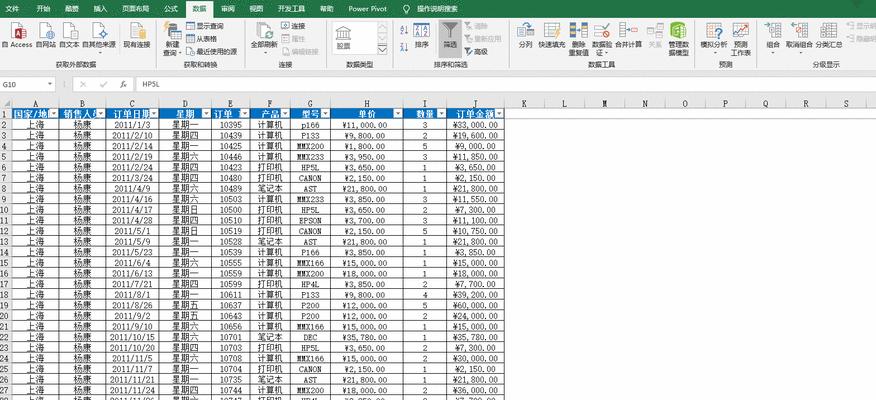Open 现有连接 (Existing Connections)
The width and height of the screenshot is (876, 400).
point(137,35)
